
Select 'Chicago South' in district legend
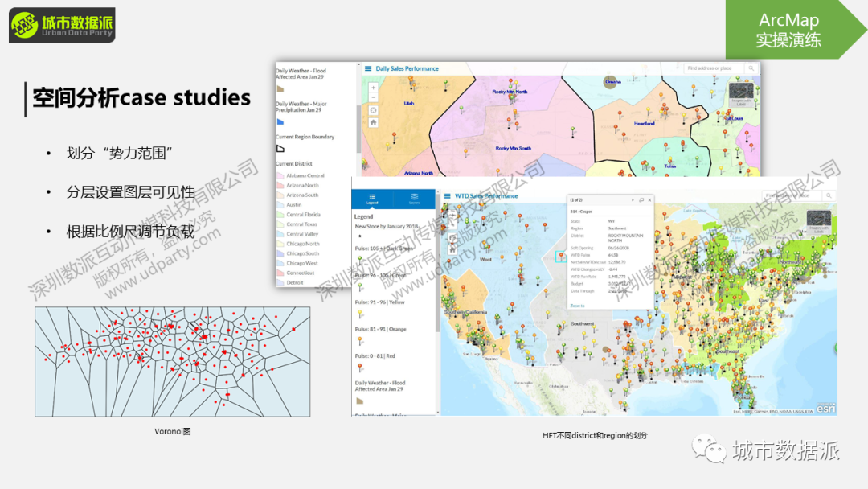coord(303,253)
